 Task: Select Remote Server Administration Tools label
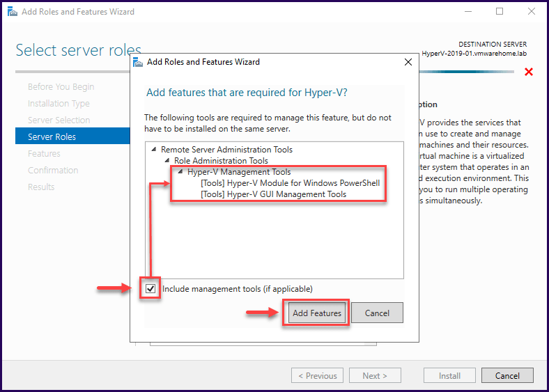click(226, 150)
